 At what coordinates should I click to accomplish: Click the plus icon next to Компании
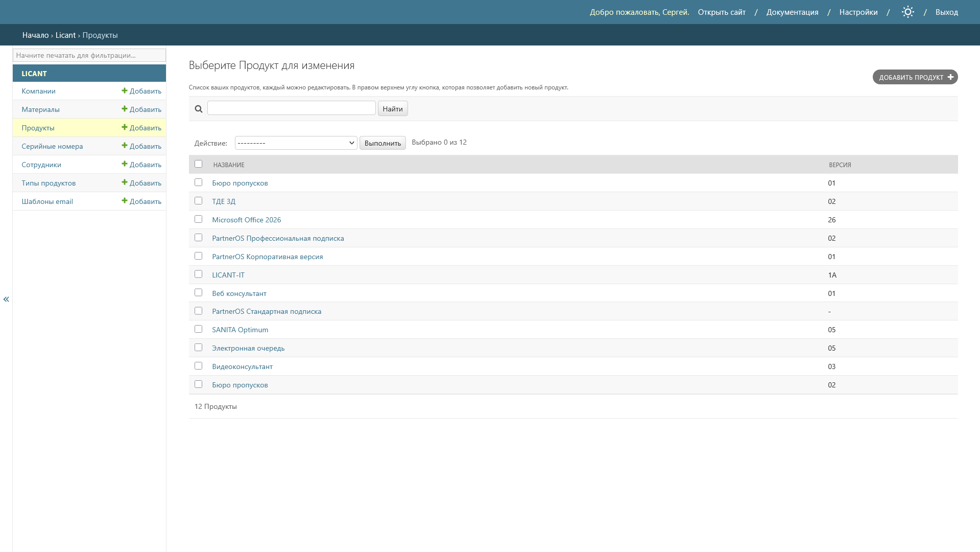[125, 91]
